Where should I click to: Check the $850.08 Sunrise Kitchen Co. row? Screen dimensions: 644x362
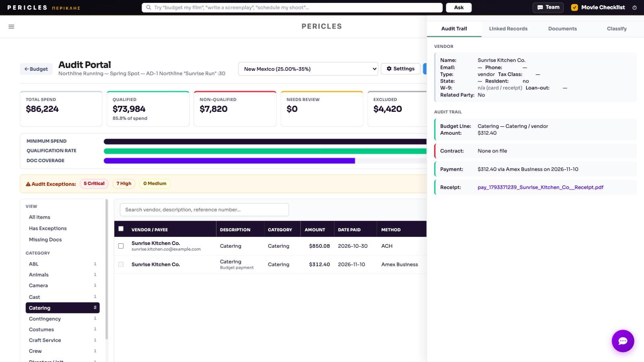tap(121, 246)
